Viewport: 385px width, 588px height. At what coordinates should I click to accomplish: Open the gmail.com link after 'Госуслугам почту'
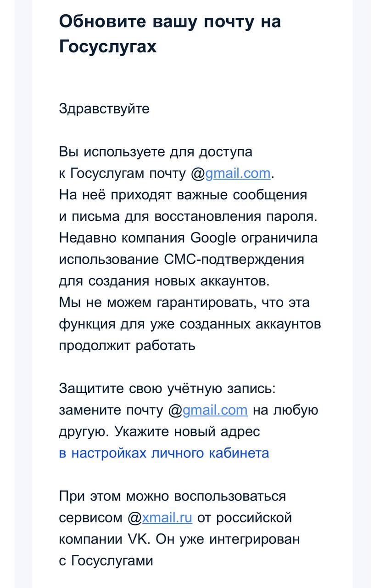(x=238, y=174)
